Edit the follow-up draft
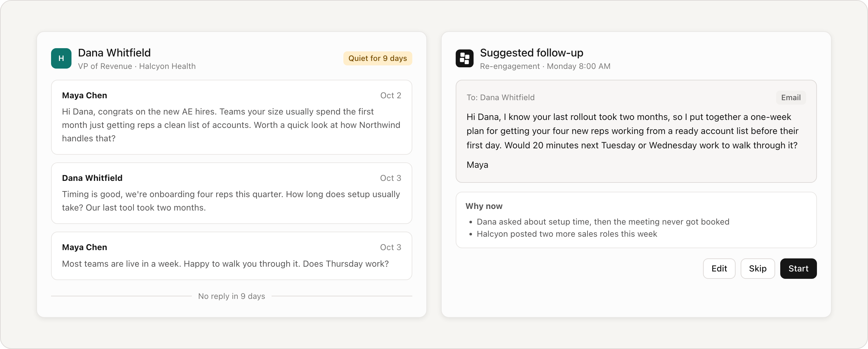Screen dimensions: 868x349 point(719,269)
